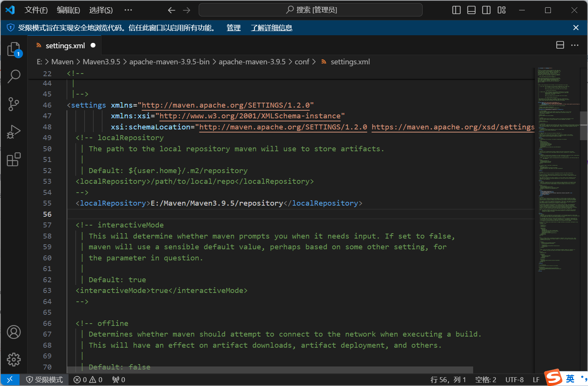Click the UTF-8 encoding selector
This screenshot has width=588, height=386.
(514, 379)
